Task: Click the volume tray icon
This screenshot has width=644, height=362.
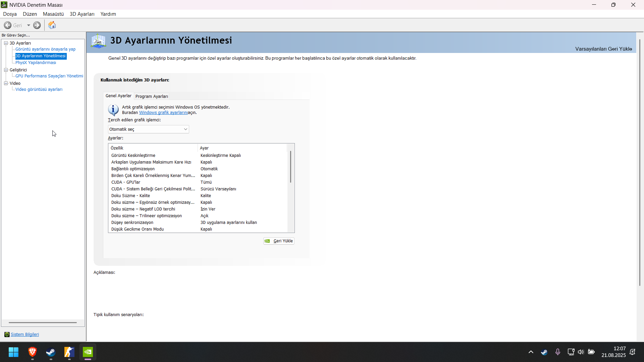Action: click(581, 352)
